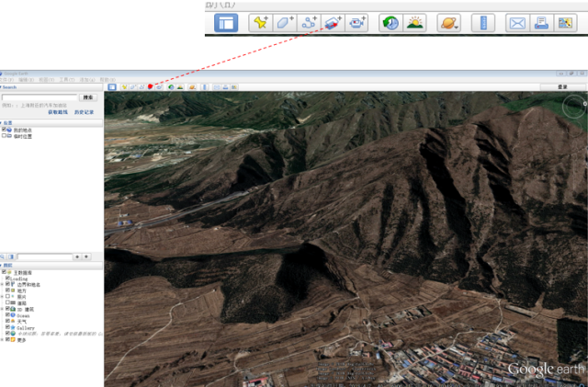
Task: Email icon in Google Earth window toolbar
Action: (x=217, y=87)
